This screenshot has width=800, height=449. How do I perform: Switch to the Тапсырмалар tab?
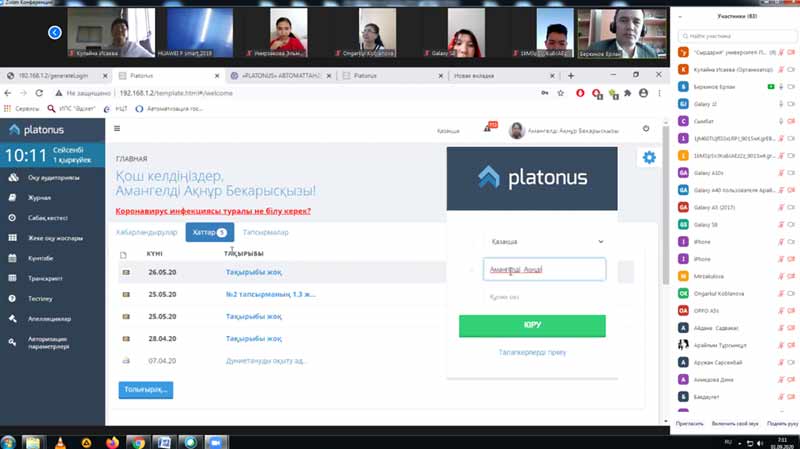click(266, 232)
